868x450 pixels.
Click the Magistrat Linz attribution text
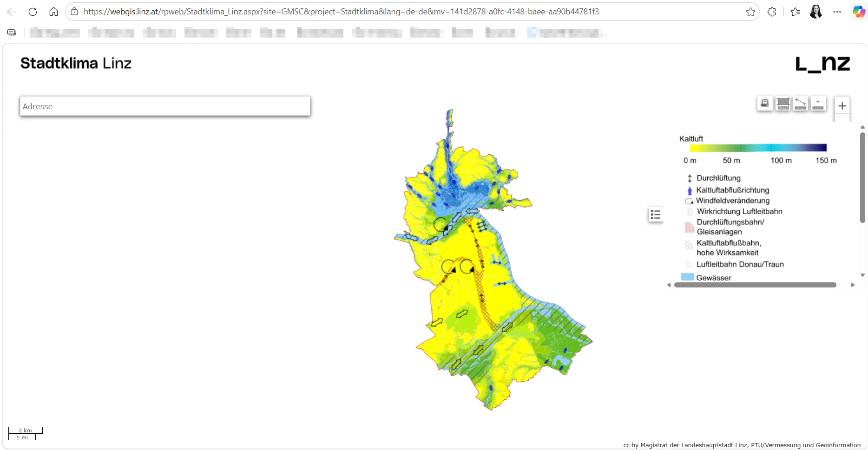tap(742, 445)
